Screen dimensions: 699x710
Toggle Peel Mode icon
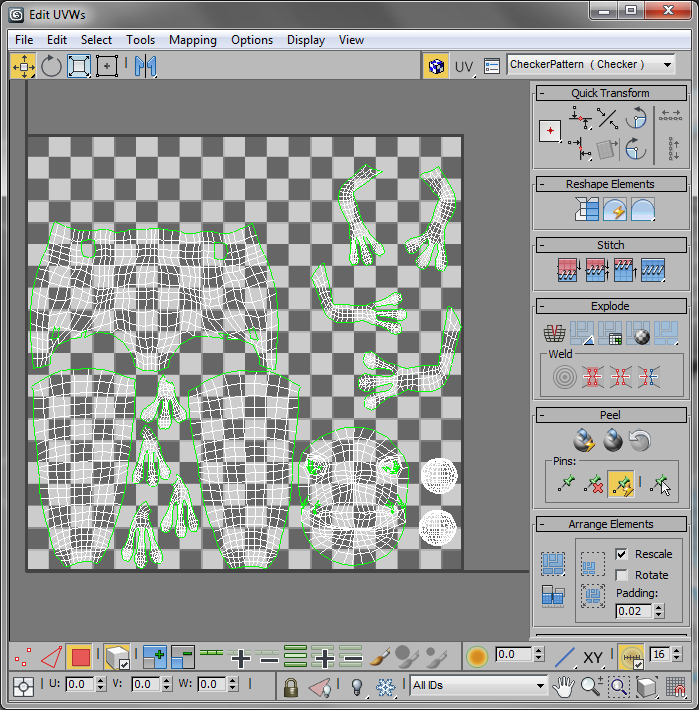click(x=613, y=440)
